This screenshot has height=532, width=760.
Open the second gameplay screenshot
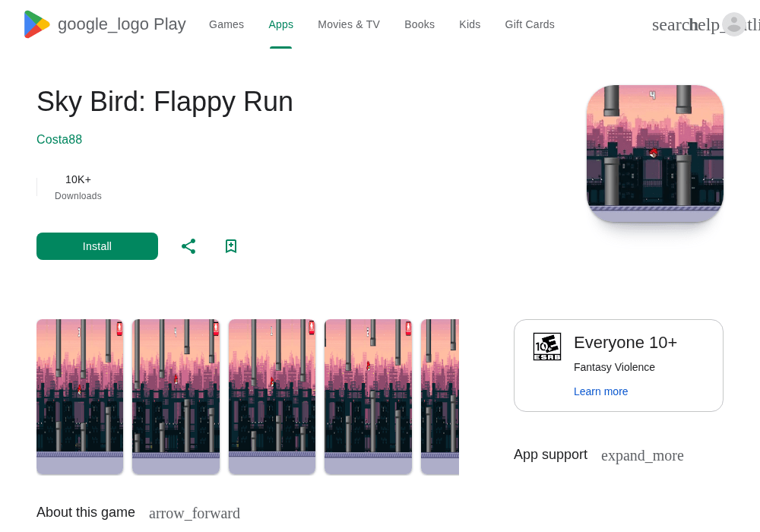[x=176, y=397]
